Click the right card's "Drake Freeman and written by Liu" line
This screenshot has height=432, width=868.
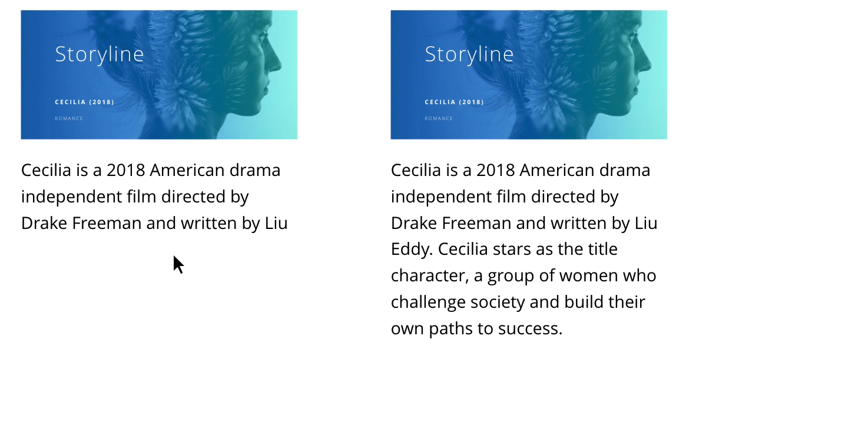pos(524,223)
